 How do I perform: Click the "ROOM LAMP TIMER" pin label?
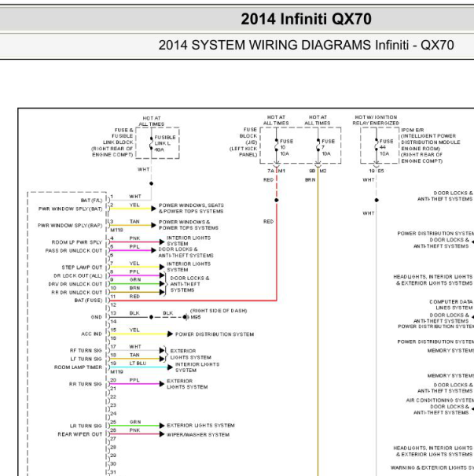tap(78, 367)
